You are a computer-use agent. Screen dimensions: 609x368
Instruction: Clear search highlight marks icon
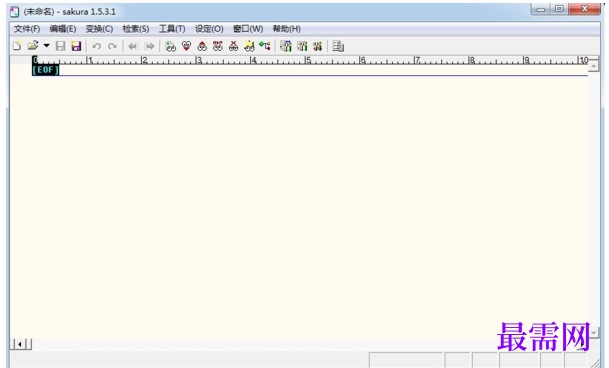[x=233, y=46]
